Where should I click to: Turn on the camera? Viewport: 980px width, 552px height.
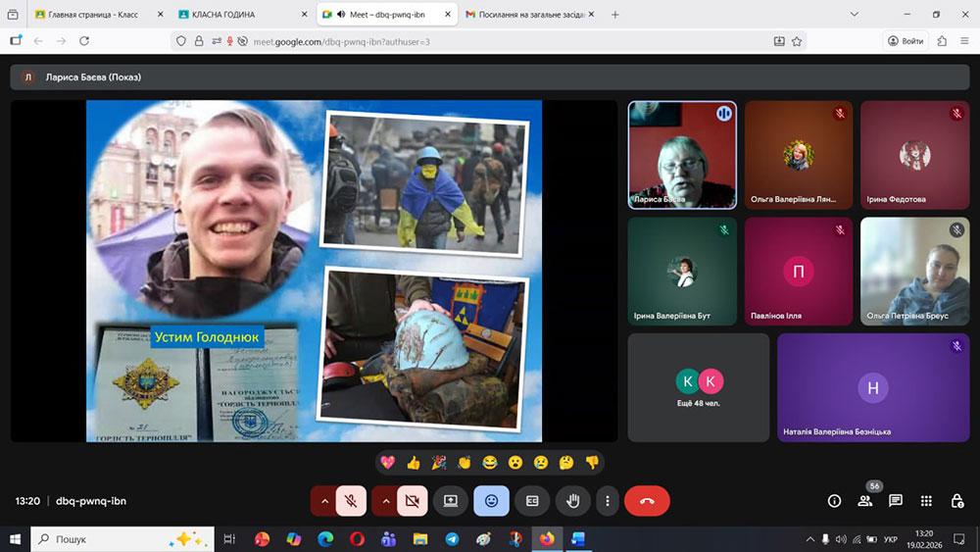click(412, 501)
